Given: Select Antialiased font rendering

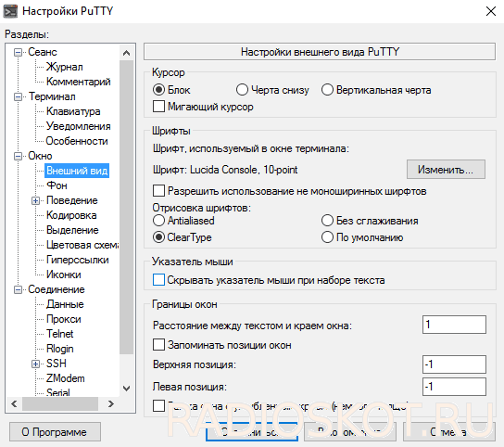Looking at the screenshot, I should [x=158, y=221].
